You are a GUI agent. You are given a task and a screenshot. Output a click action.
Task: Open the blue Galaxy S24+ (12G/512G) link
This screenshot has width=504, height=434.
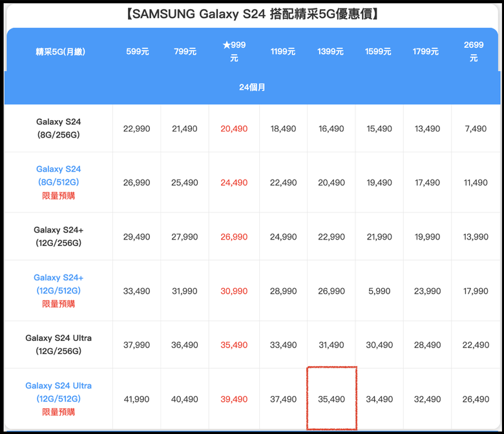tap(59, 284)
